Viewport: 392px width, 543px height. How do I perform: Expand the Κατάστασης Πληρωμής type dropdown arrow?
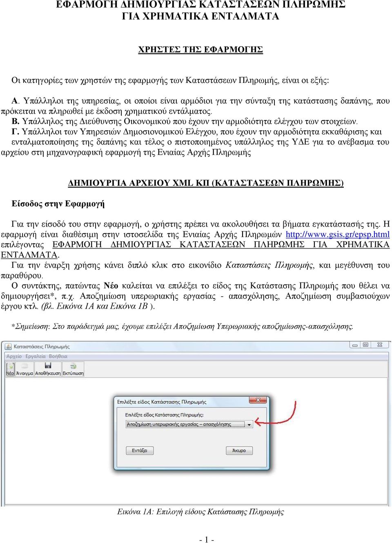point(249,425)
